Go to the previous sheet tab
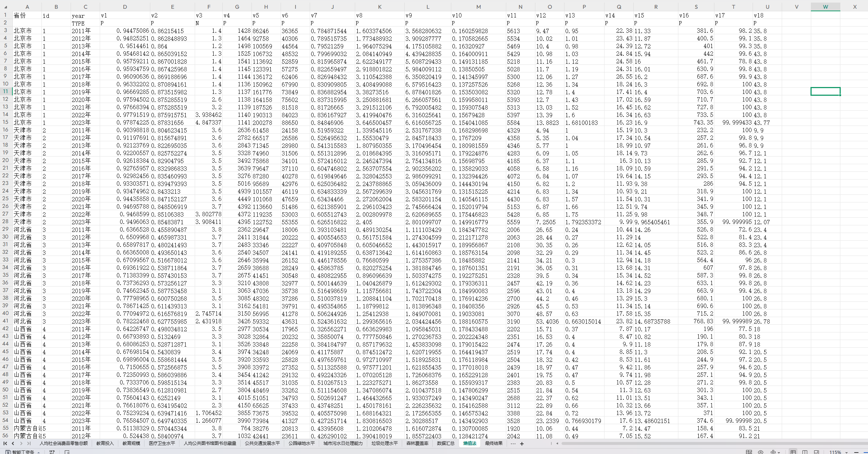Image resolution: width=868 pixels, height=454 pixels. tap(13, 443)
